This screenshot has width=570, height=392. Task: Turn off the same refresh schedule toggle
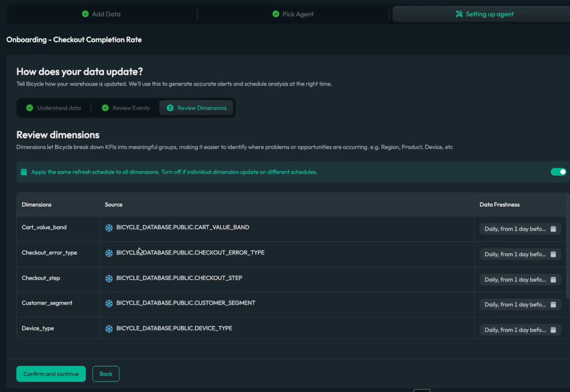[558, 172]
